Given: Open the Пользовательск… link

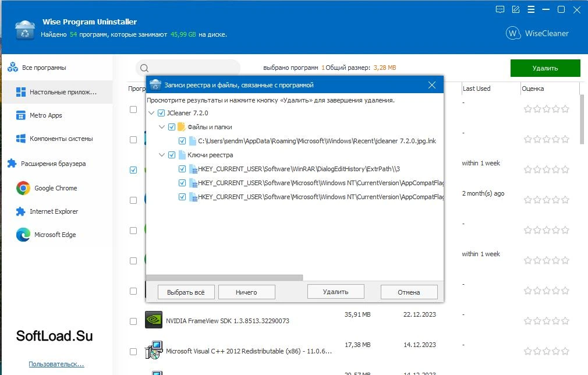Looking at the screenshot, I should tap(56, 364).
